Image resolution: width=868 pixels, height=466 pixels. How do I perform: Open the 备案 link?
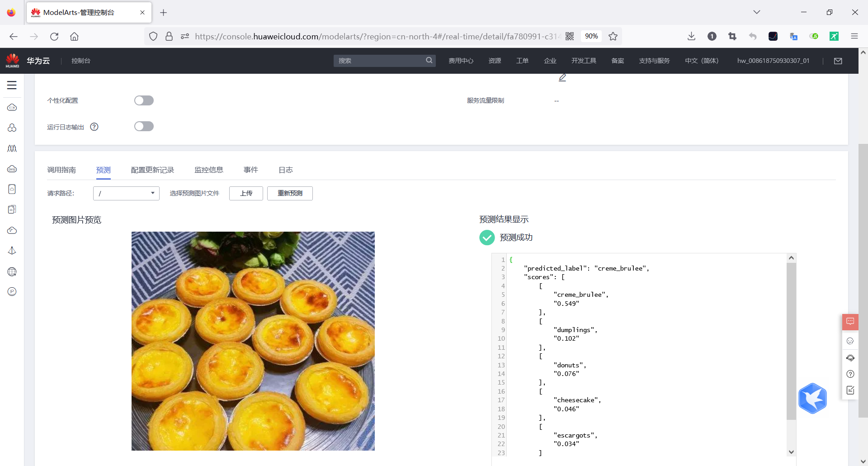pyautogui.click(x=618, y=61)
